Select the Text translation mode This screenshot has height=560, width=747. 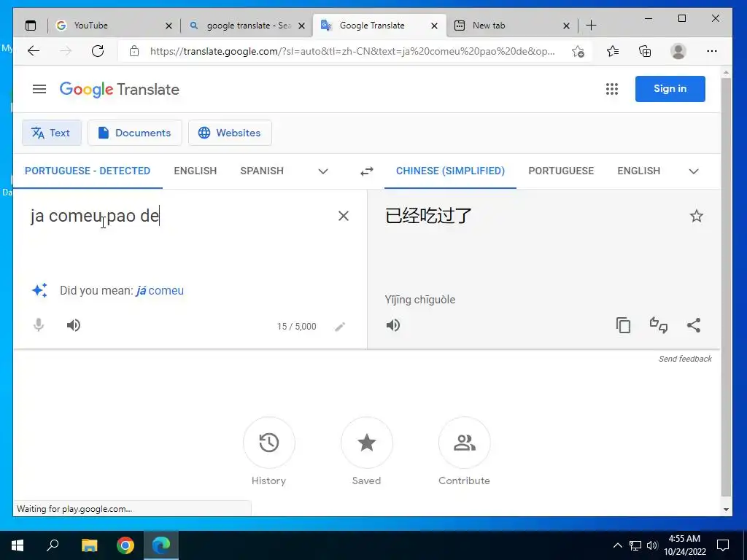pyautogui.click(x=52, y=133)
